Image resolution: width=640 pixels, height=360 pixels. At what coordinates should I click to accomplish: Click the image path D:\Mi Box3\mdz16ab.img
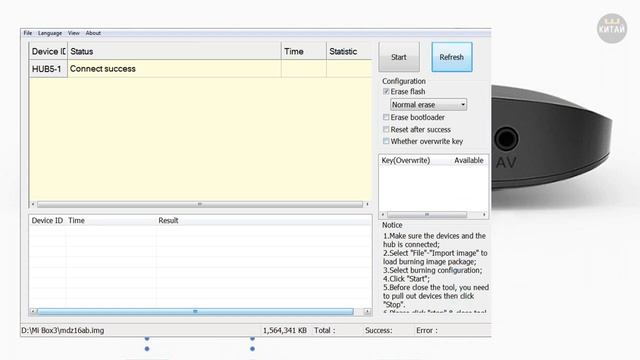pyautogui.click(x=62, y=330)
